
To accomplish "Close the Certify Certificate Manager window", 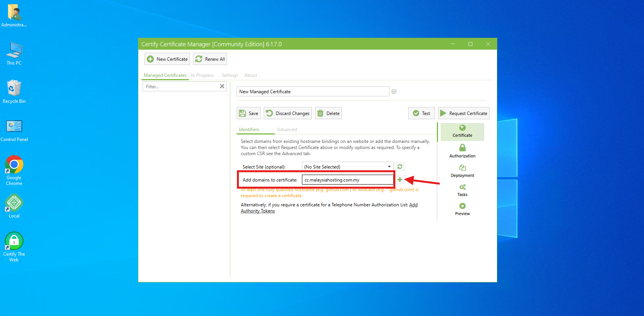I will click(x=488, y=44).
